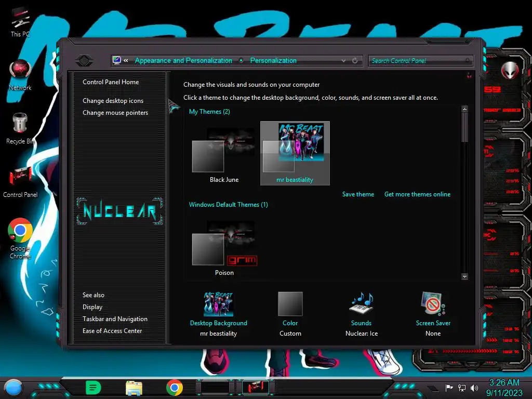The width and height of the screenshot is (532, 399).
Task: Click the alien head gadget icon
Action: 510,70
